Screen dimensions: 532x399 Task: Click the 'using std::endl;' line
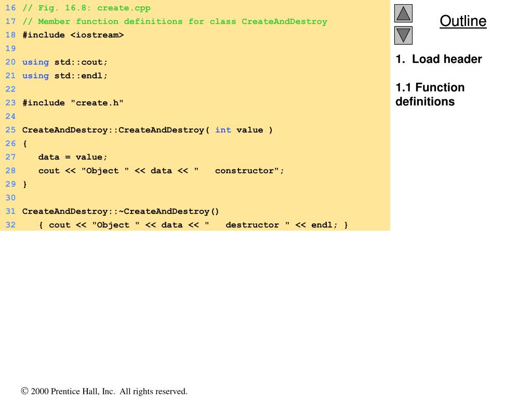(65, 76)
